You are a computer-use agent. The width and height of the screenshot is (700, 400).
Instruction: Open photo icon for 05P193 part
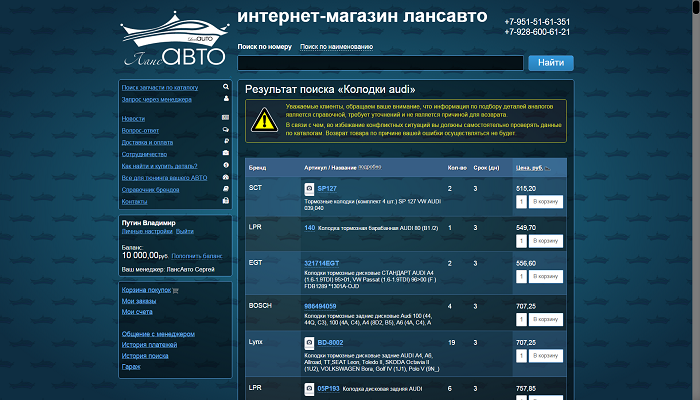(x=309, y=389)
